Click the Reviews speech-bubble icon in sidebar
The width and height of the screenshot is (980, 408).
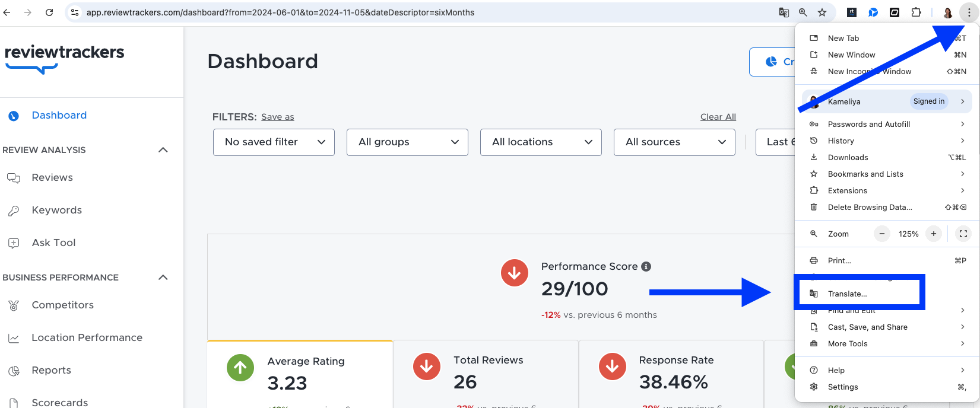14,178
